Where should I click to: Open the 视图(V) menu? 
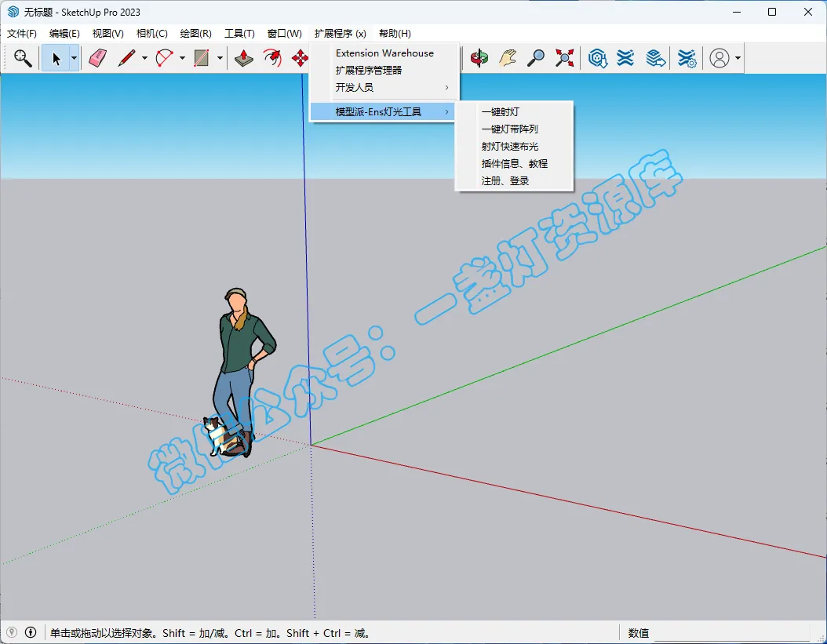click(x=107, y=34)
